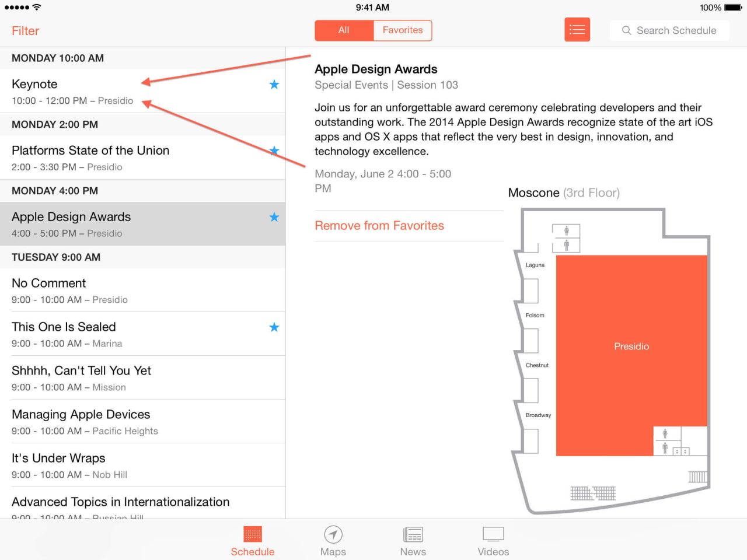The image size is (747, 560).
Task: Select the Schedule tab icon
Action: click(x=253, y=534)
